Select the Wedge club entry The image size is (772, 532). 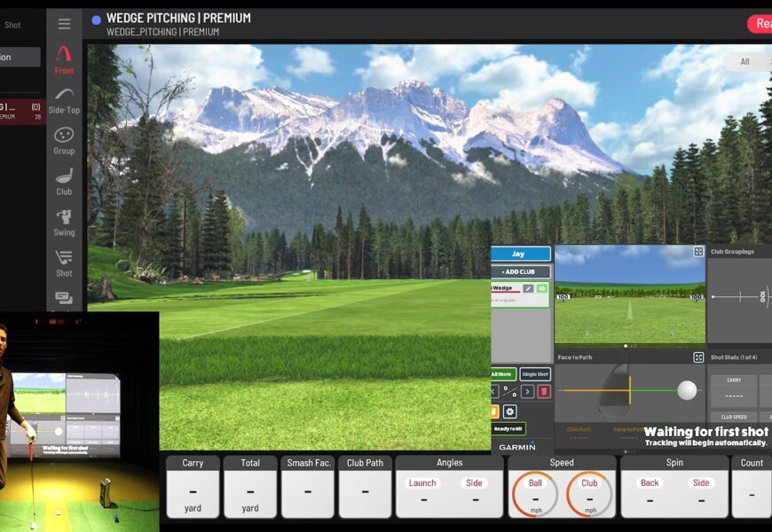click(x=519, y=294)
